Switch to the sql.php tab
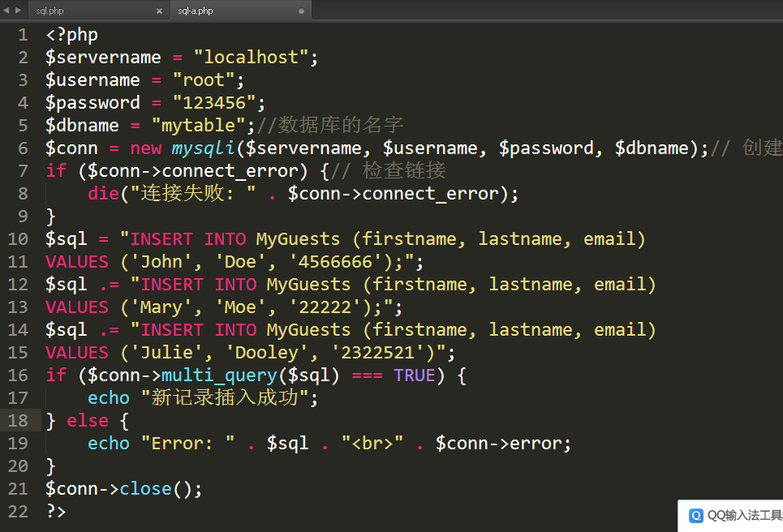The image size is (783, 532). (97, 11)
